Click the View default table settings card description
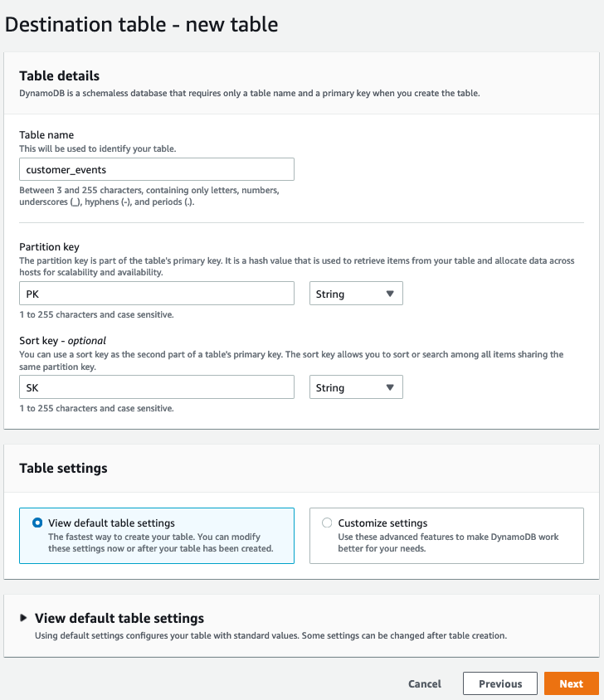604x700 pixels. point(160,542)
